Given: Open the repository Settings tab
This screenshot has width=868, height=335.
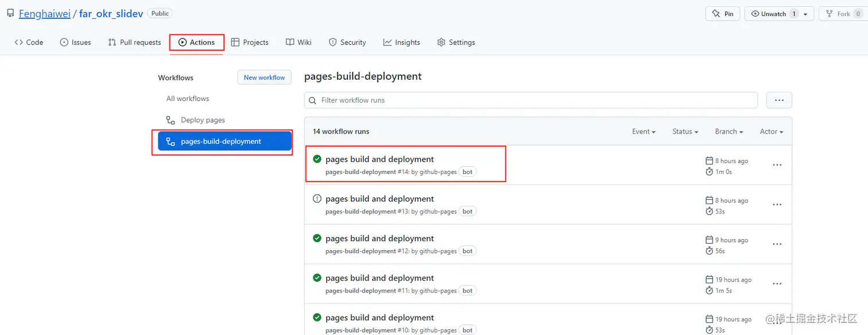Looking at the screenshot, I should (x=456, y=42).
